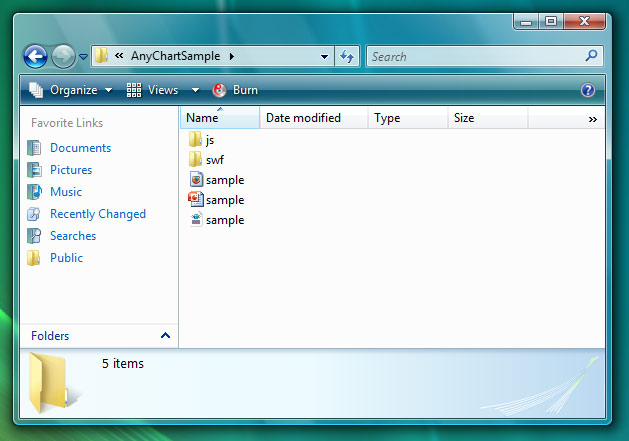629x441 pixels.
Task: Expand the address bar history dropdown
Action: 325,57
